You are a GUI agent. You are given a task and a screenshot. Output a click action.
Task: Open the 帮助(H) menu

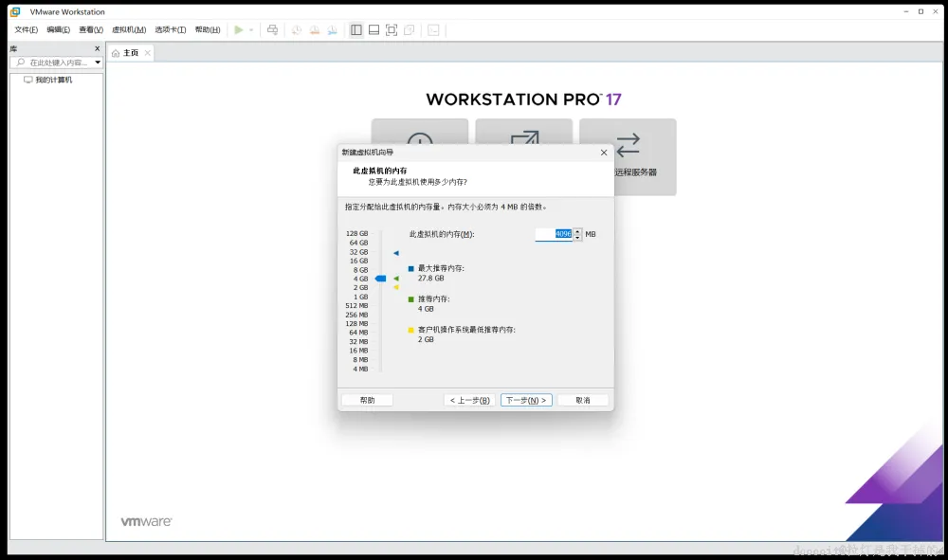tap(208, 29)
